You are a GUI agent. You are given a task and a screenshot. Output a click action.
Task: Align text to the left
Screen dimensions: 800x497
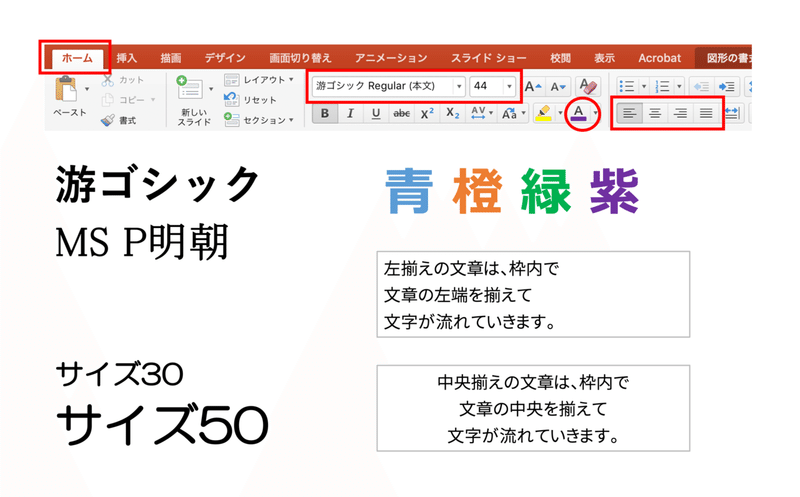(629, 113)
